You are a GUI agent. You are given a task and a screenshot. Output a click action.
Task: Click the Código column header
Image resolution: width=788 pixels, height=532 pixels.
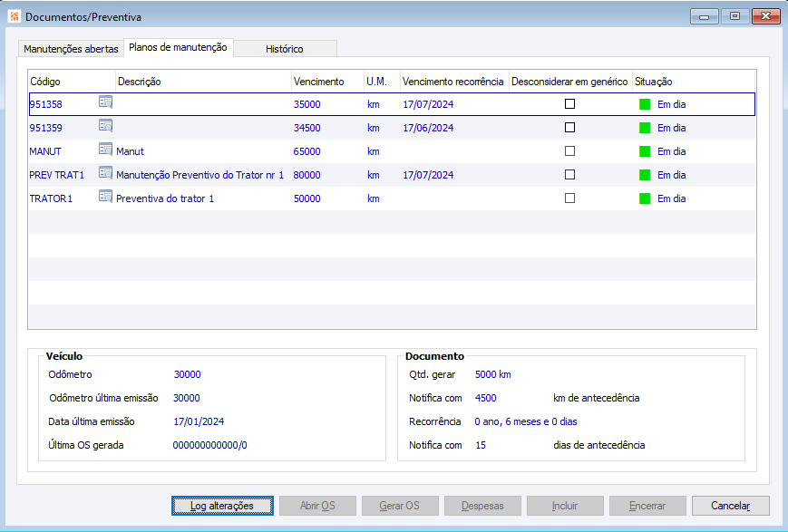(45, 82)
